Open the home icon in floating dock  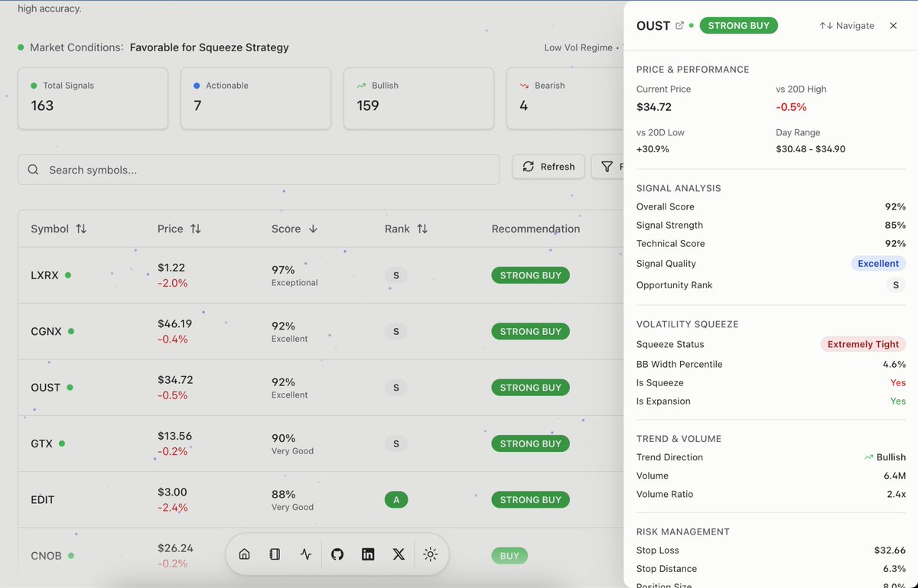245,554
